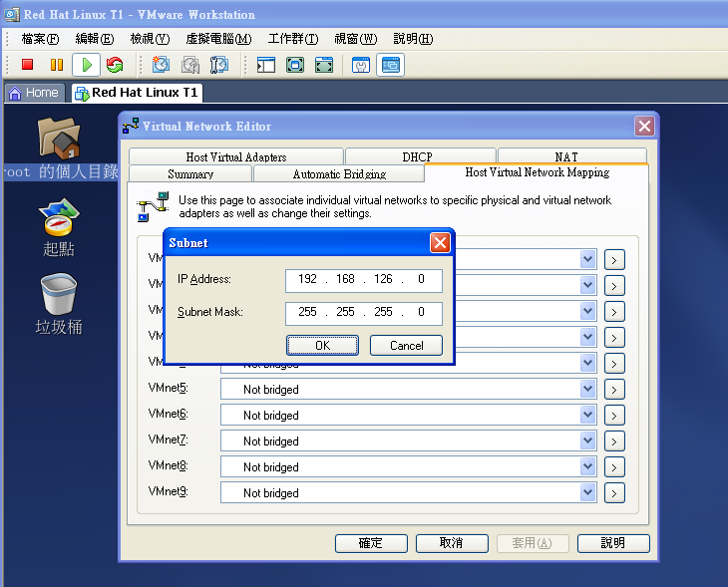Open the 工作群(T) menu

(x=293, y=39)
